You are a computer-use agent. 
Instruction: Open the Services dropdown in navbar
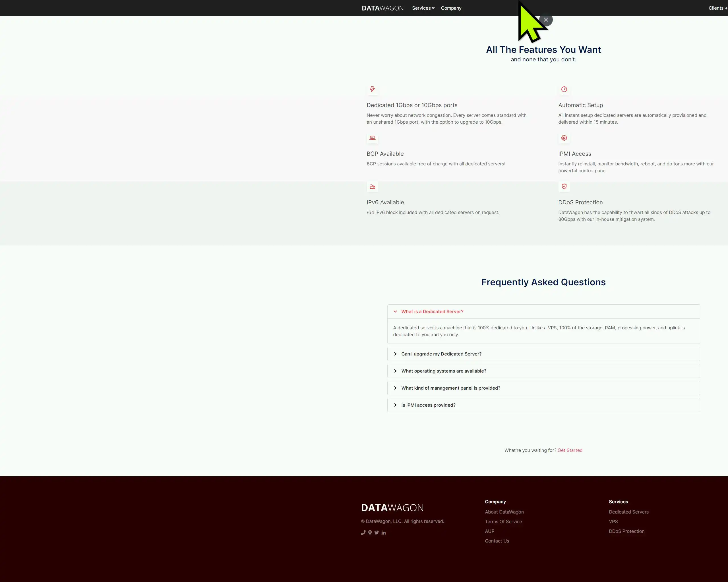(423, 8)
